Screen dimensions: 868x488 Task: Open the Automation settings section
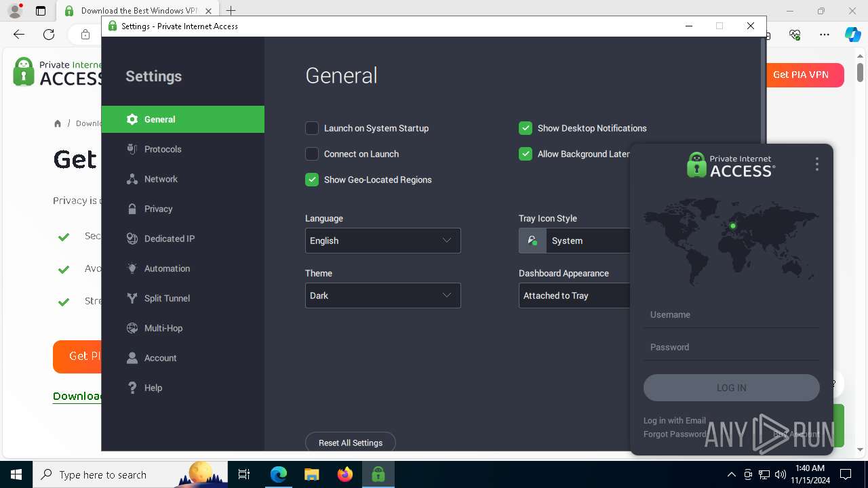coord(182,268)
